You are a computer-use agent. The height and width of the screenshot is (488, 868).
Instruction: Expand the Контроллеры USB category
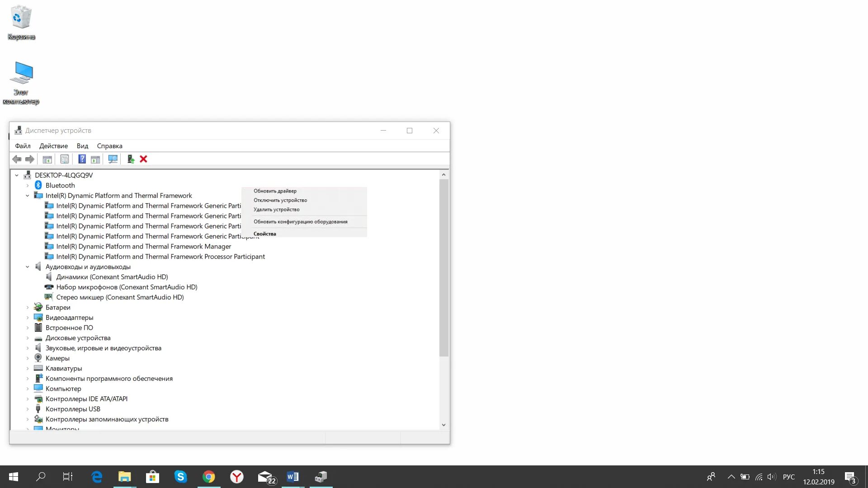tap(28, 409)
